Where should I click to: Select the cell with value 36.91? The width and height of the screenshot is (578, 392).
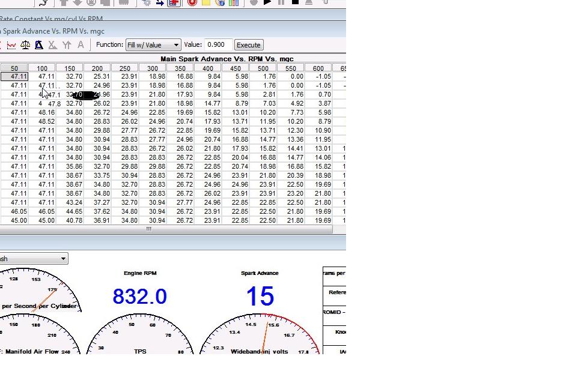pos(97,220)
